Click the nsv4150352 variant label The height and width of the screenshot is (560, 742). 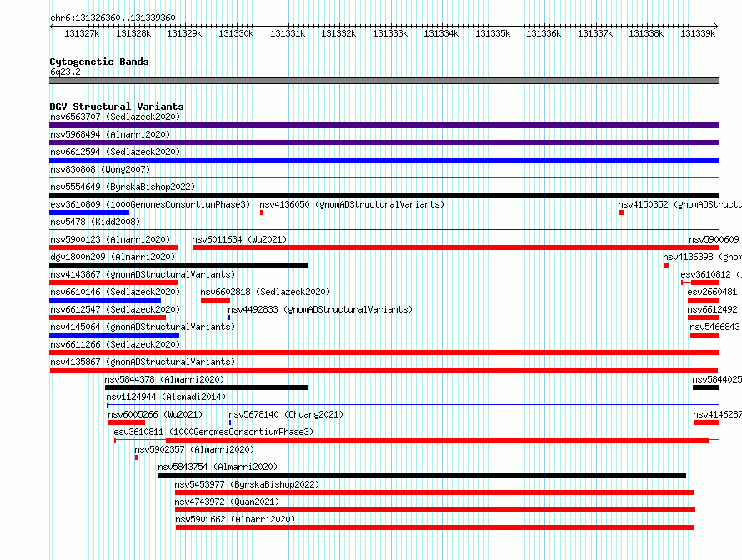click(679, 204)
